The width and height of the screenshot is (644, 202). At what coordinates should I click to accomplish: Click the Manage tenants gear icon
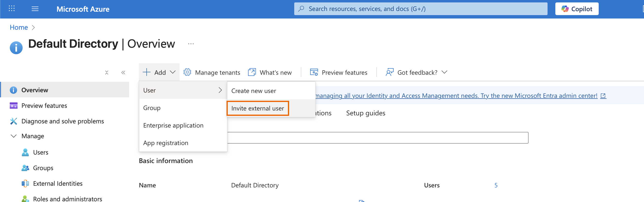point(187,73)
